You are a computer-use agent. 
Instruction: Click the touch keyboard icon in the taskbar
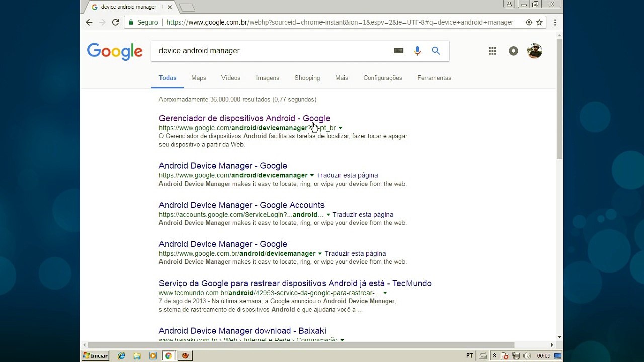click(x=482, y=356)
